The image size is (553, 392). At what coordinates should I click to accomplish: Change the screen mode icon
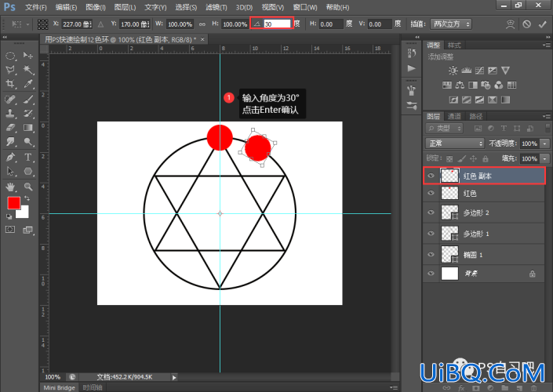pyautogui.click(x=28, y=230)
